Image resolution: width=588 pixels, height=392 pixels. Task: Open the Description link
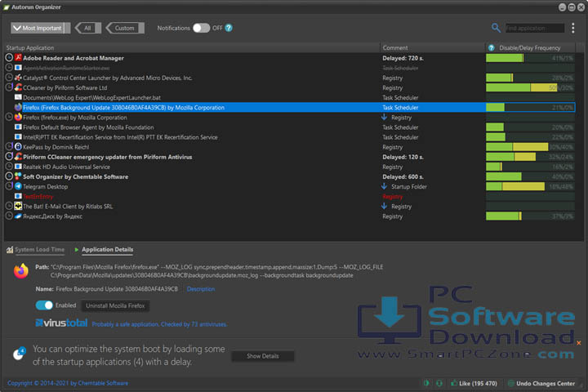click(201, 289)
